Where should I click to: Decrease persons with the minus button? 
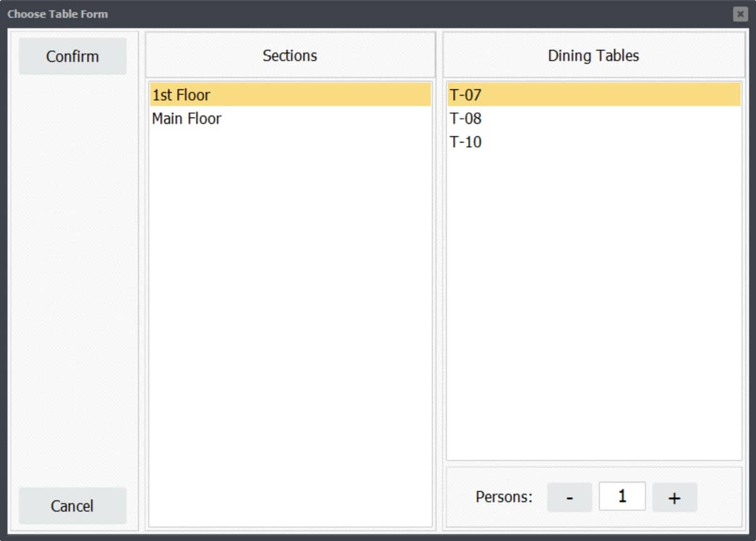570,498
